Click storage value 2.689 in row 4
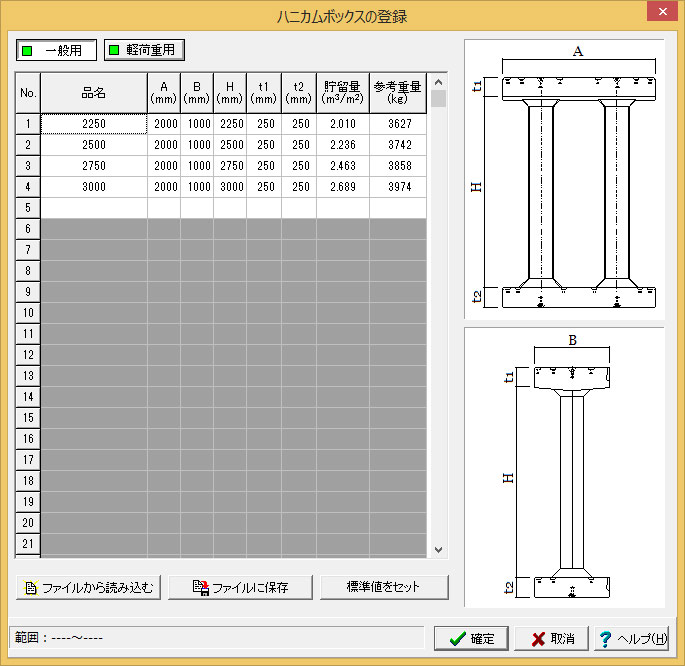 point(343,187)
